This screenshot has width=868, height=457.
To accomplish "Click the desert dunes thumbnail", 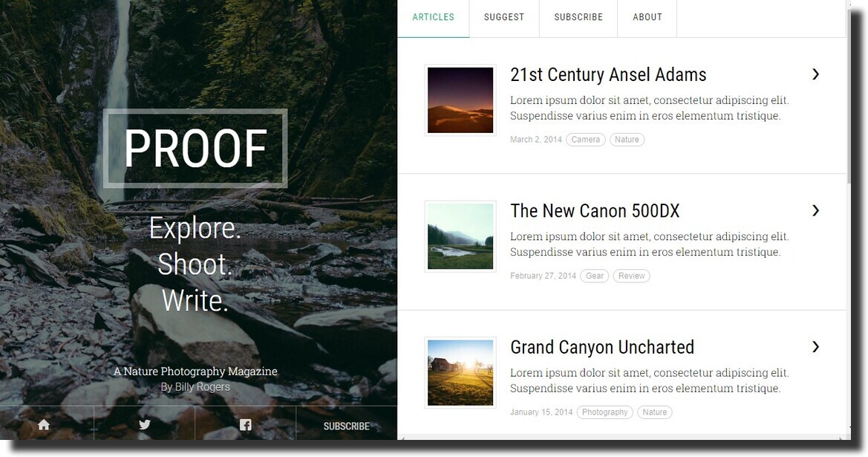I will pyautogui.click(x=460, y=100).
